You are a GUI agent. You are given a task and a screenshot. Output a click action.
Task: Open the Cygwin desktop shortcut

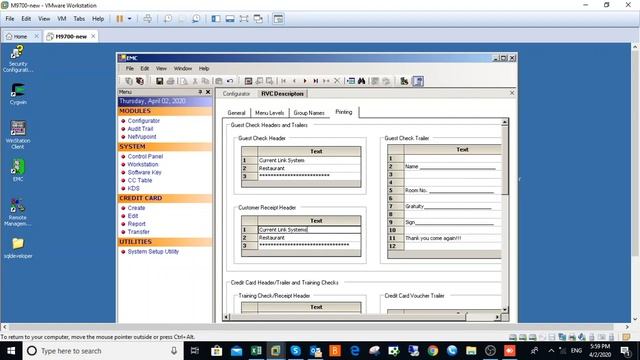tap(18, 93)
